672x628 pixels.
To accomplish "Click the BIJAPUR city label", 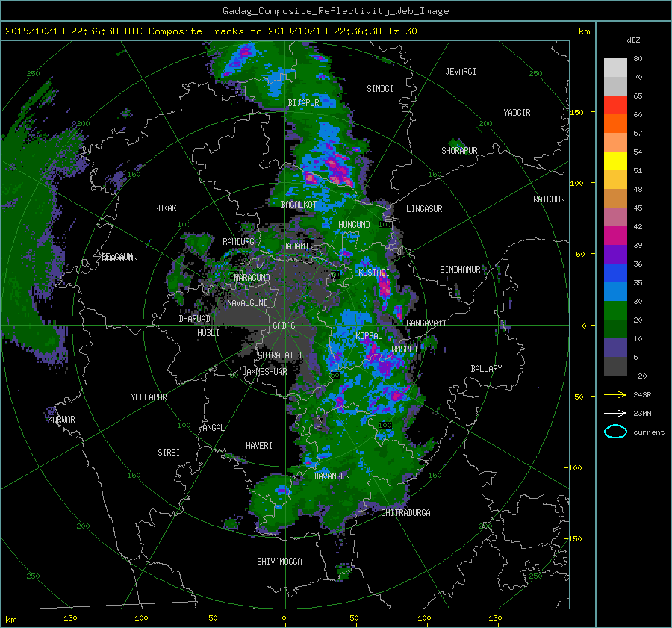I will [x=303, y=103].
